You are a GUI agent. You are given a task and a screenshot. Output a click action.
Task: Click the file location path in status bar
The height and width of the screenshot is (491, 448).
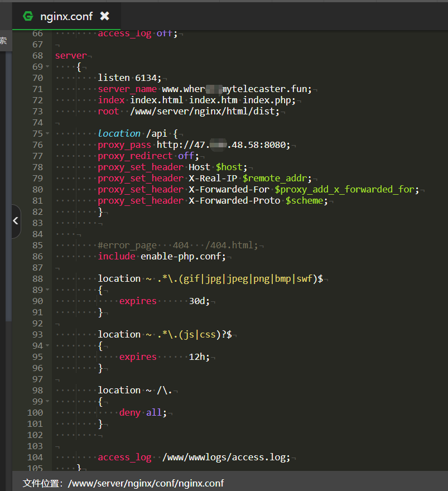click(146, 483)
